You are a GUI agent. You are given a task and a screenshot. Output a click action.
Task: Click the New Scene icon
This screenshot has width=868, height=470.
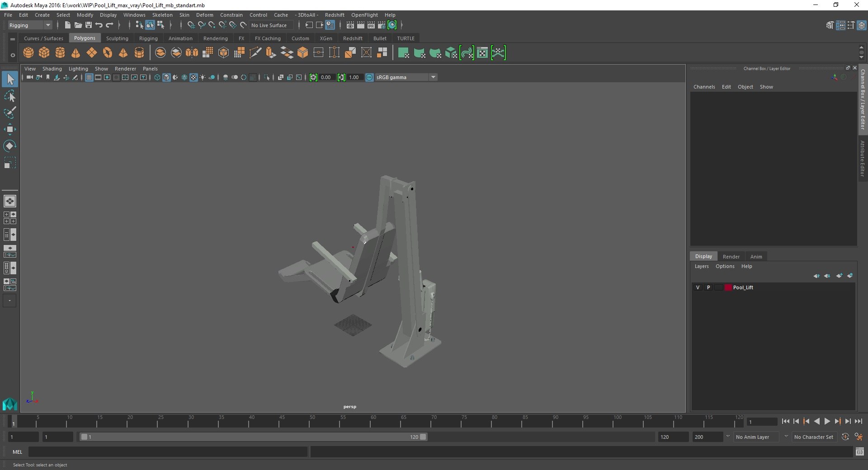(67, 25)
